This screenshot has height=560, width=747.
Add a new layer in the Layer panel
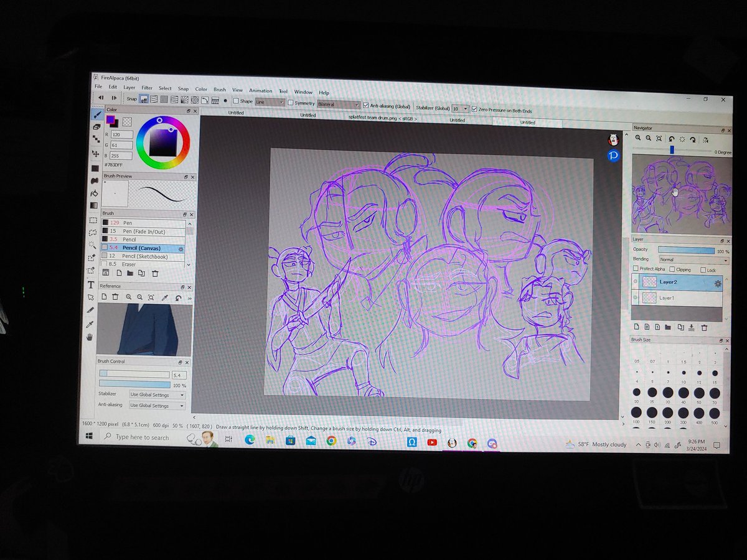tap(637, 326)
